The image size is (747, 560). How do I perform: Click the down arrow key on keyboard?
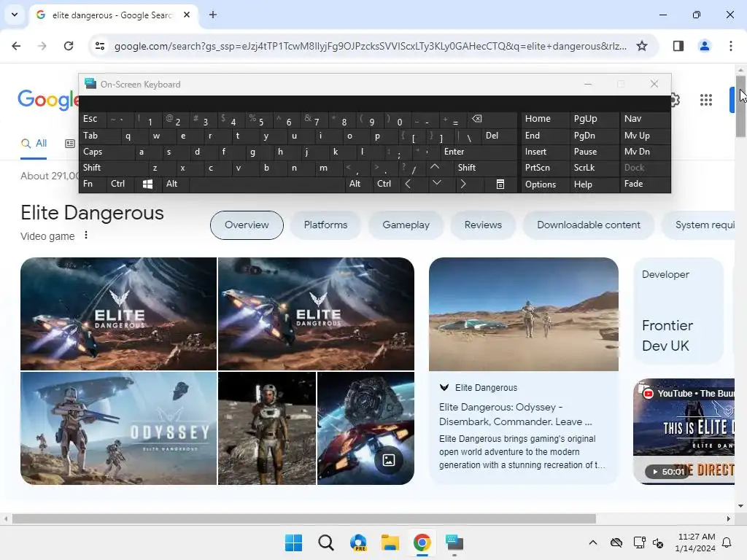[x=436, y=183]
